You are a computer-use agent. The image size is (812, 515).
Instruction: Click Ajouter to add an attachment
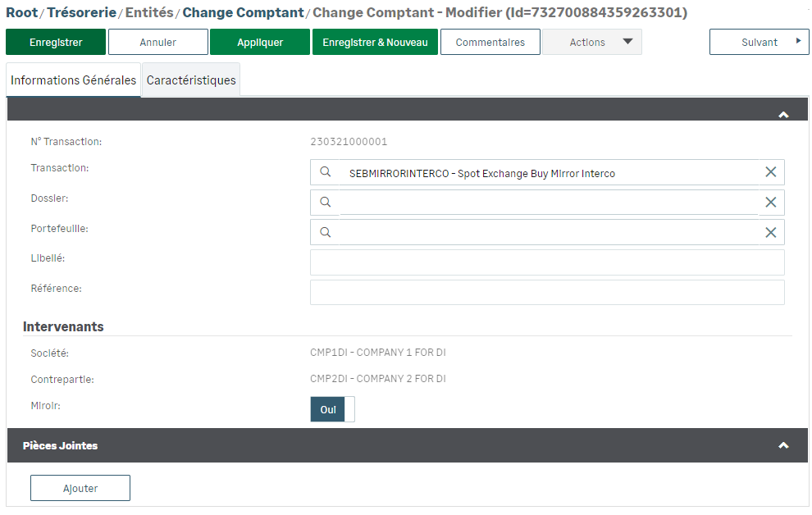pyautogui.click(x=80, y=488)
